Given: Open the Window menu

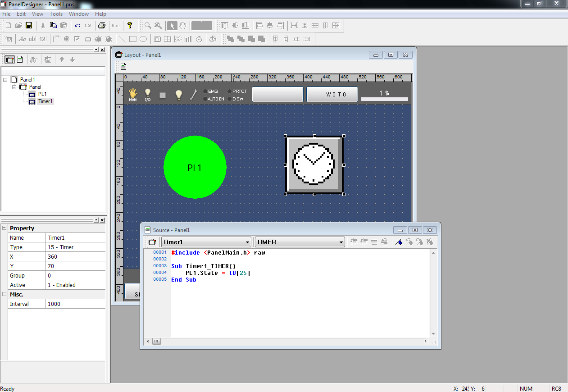Looking at the screenshot, I should tap(78, 14).
